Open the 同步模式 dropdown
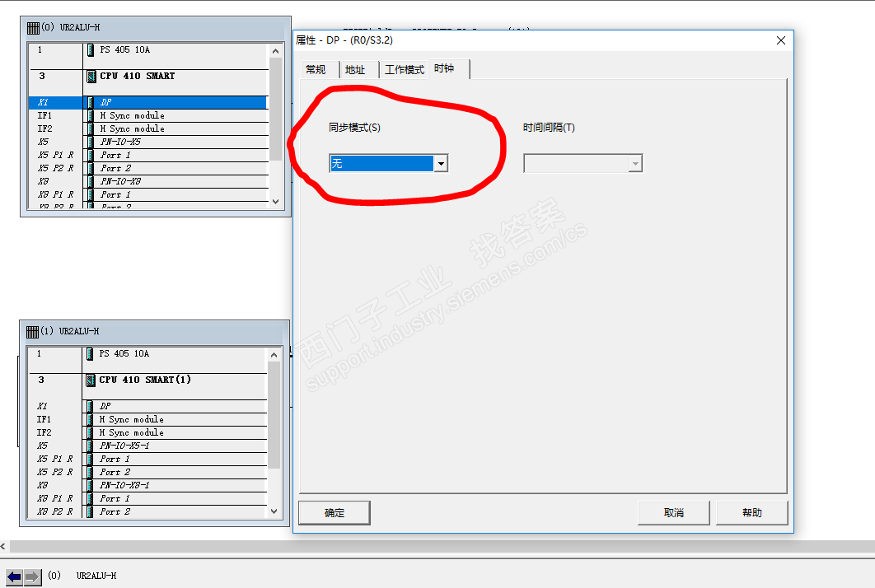Viewport: 875px width, 588px height. pyautogui.click(x=441, y=163)
